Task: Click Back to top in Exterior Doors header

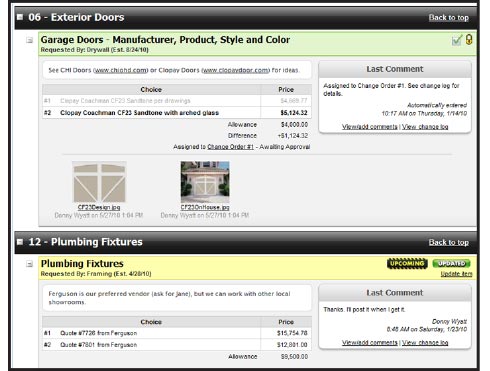Action: (x=449, y=17)
